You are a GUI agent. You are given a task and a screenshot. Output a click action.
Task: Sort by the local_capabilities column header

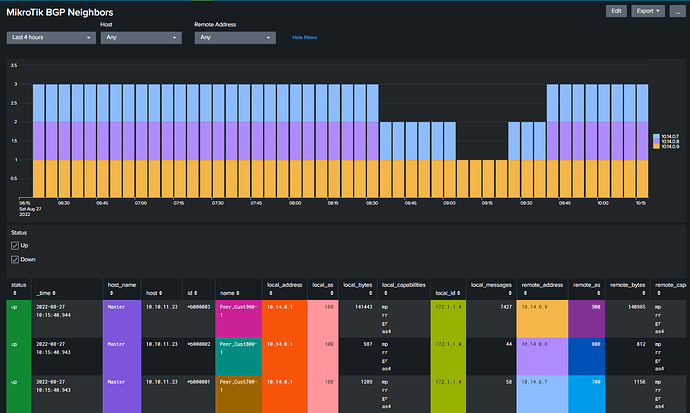[404, 289]
